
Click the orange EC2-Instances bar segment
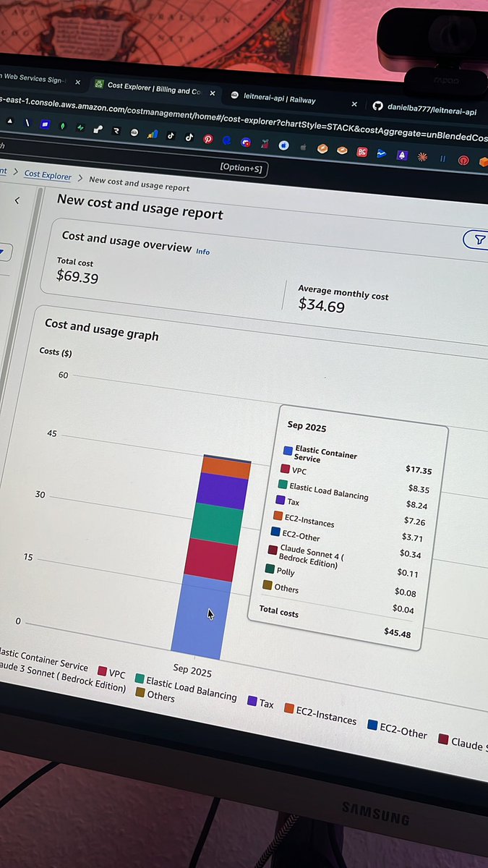(x=226, y=468)
